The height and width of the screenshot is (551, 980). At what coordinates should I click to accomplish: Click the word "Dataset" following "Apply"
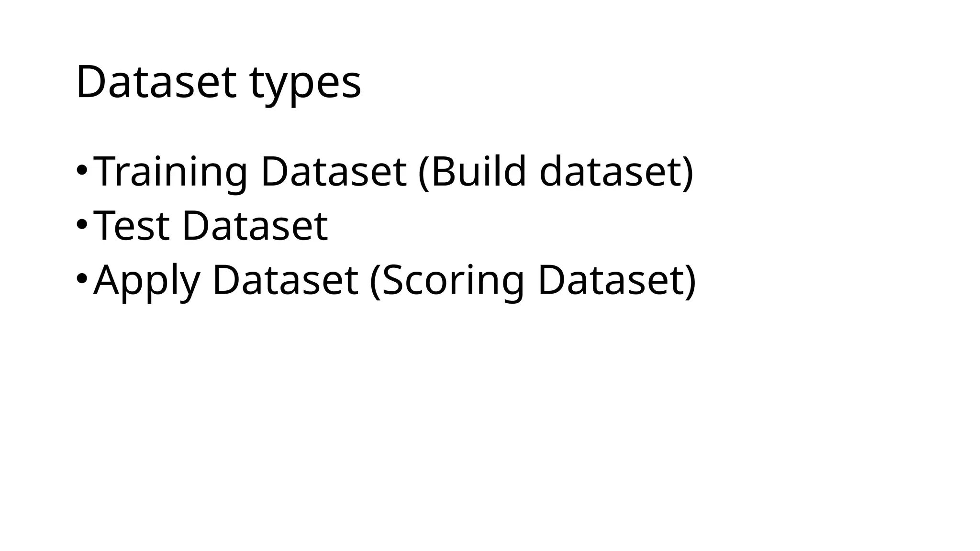point(285,280)
